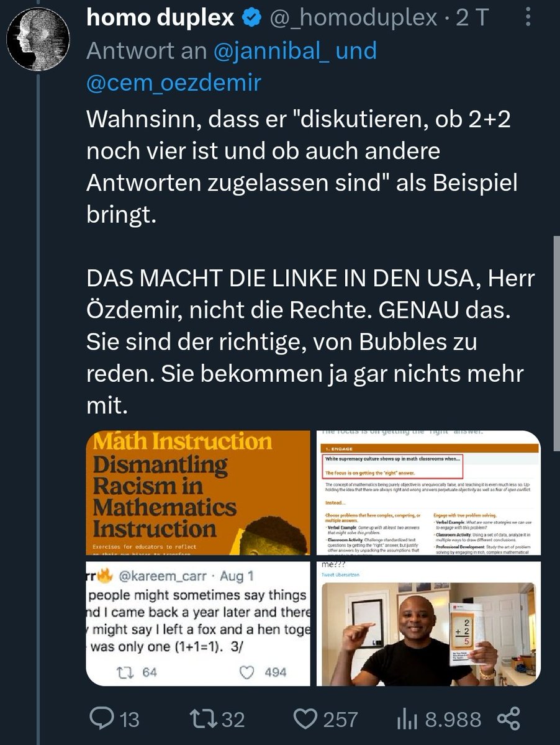Click the 2 T timestamp
The width and height of the screenshot is (560, 745).
tap(472, 19)
